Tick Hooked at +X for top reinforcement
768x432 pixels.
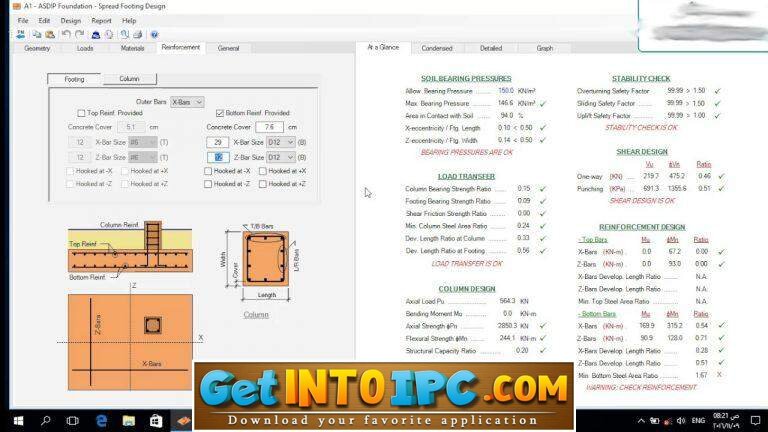point(125,171)
